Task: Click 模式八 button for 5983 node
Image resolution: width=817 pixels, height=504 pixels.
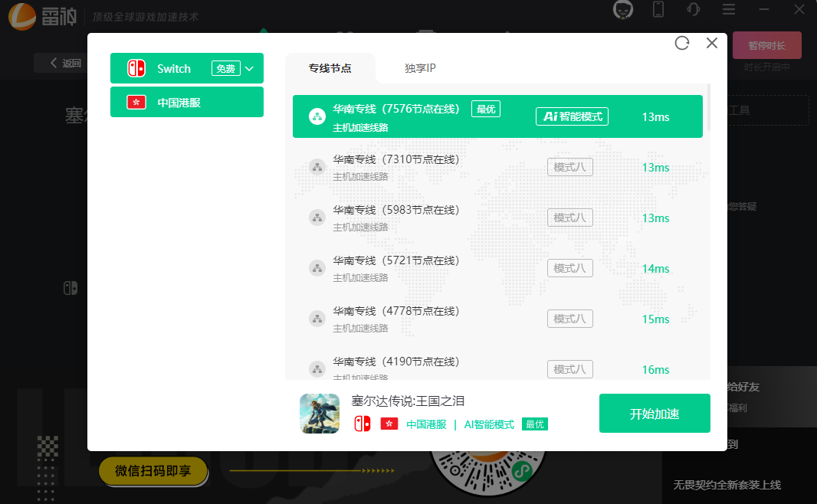Action: click(570, 218)
